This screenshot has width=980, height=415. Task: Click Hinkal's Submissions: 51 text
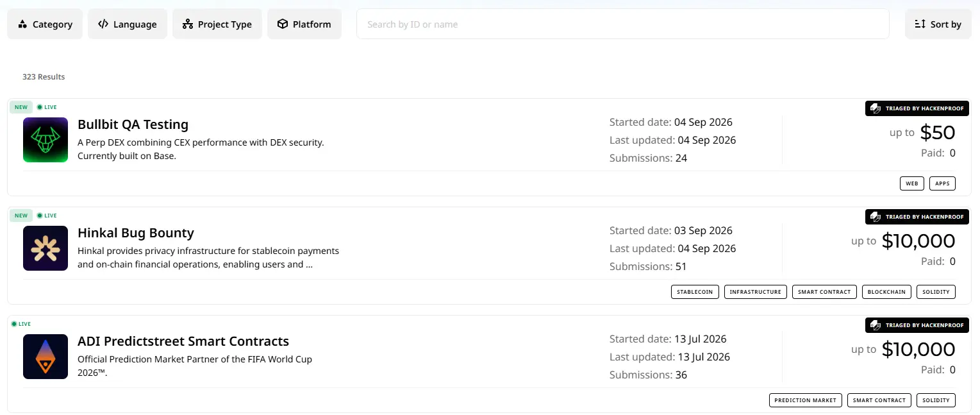tap(648, 266)
